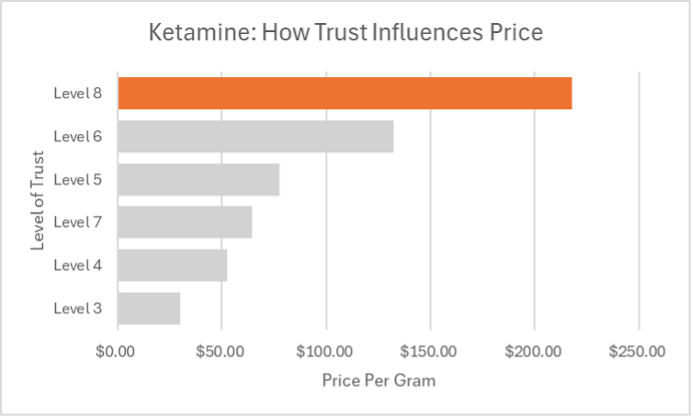Click the $0.00 axis tick label
The height and width of the screenshot is (418, 693).
coord(117,351)
